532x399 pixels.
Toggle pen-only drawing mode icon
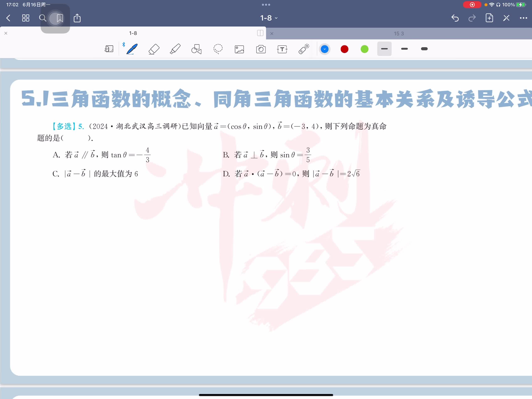click(506, 18)
